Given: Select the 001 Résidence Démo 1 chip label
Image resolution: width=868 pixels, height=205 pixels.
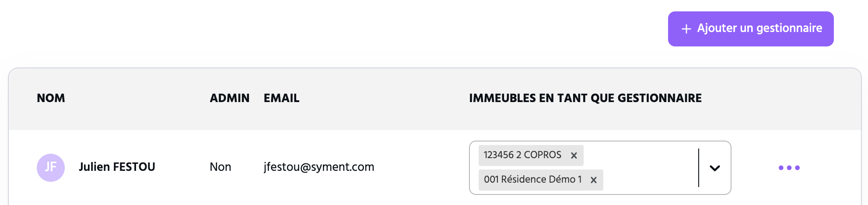Looking at the screenshot, I should click(x=533, y=180).
